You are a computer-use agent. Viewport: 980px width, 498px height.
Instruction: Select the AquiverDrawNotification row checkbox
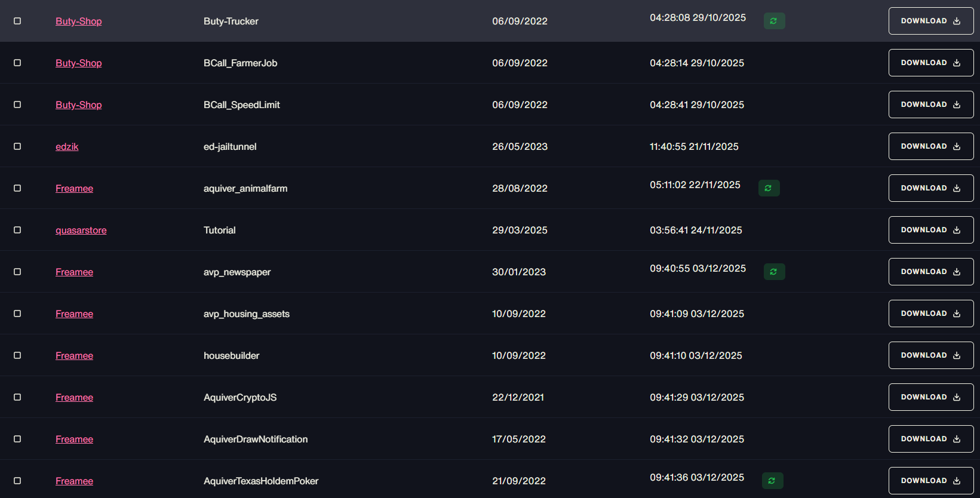pyautogui.click(x=17, y=439)
